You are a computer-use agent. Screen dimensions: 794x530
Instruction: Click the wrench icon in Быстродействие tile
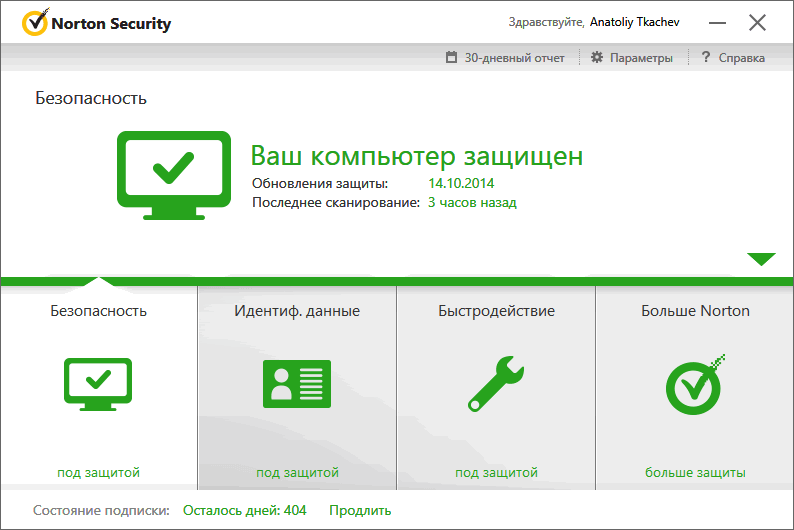click(496, 384)
